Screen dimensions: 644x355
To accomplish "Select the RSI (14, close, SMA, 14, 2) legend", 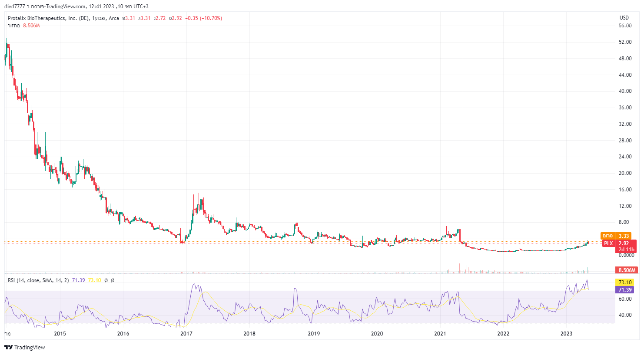I will [38, 280].
